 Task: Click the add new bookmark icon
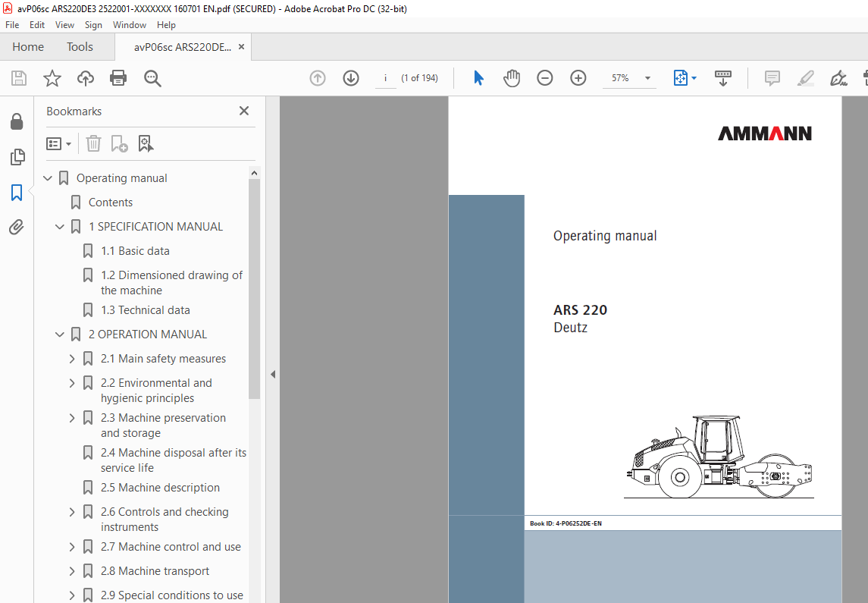(x=119, y=144)
